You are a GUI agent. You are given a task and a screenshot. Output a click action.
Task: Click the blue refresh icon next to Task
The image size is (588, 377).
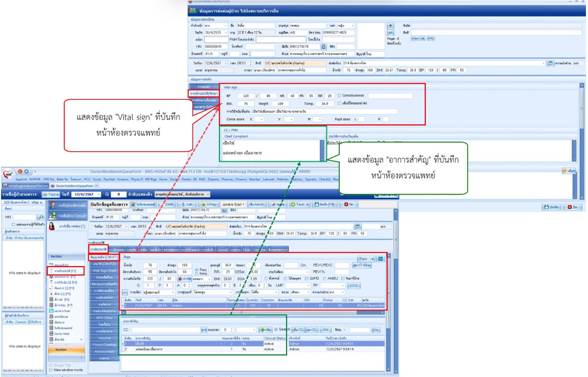coord(380,259)
